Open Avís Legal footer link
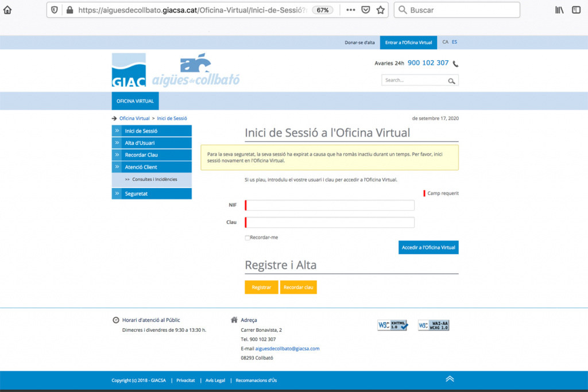 click(x=215, y=381)
